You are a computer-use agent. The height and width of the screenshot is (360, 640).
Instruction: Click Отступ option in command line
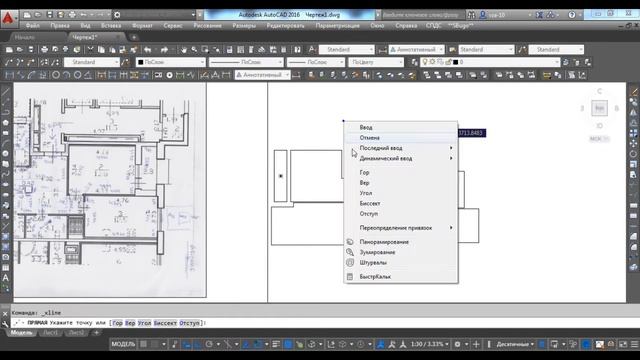[x=189, y=323]
